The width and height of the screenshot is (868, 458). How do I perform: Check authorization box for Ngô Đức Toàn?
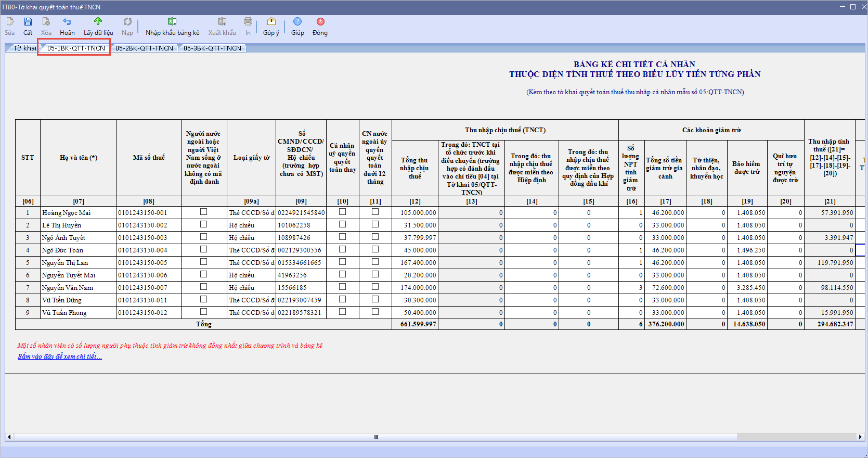[x=342, y=249]
